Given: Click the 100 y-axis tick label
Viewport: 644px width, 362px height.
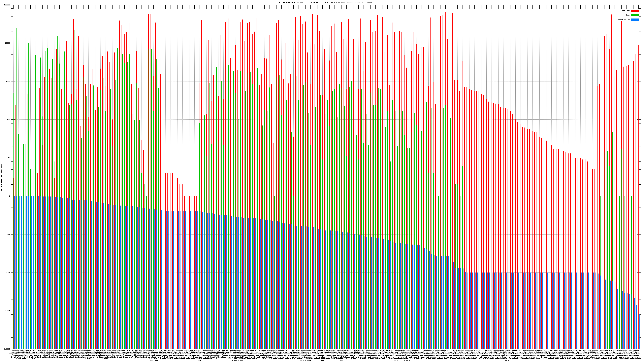Looking at the screenshot, I should (9, 120).
